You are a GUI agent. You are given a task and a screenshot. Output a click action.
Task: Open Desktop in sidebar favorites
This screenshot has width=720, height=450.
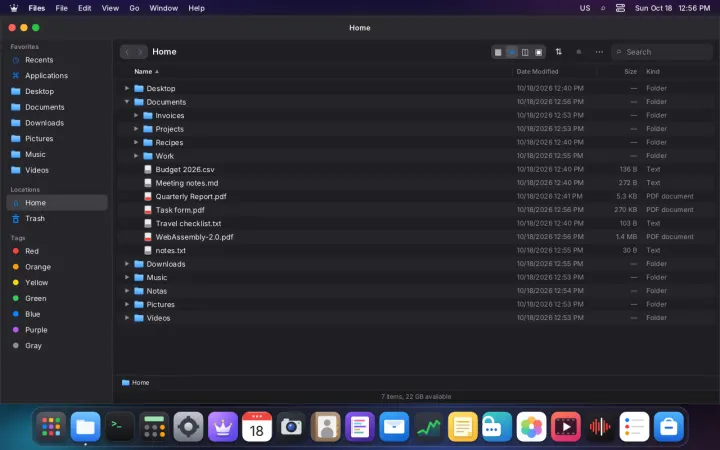click(x=57, y=91)
